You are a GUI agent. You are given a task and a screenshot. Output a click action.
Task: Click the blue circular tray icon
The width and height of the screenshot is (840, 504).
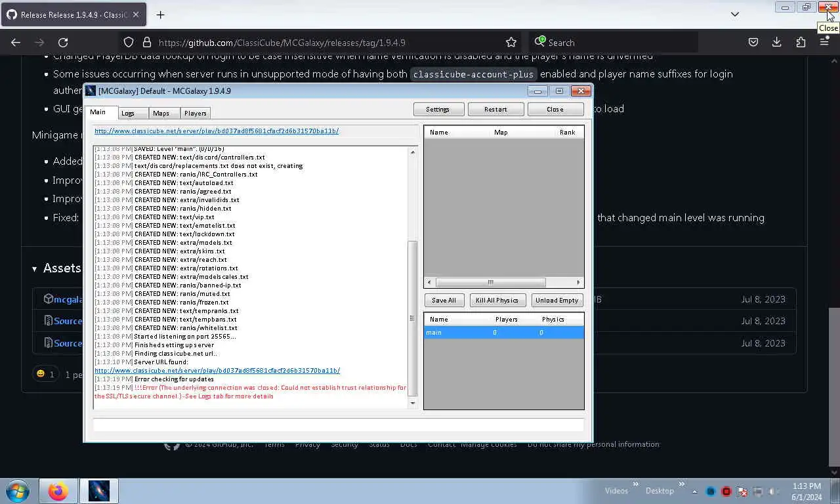(x=711, y=491)
